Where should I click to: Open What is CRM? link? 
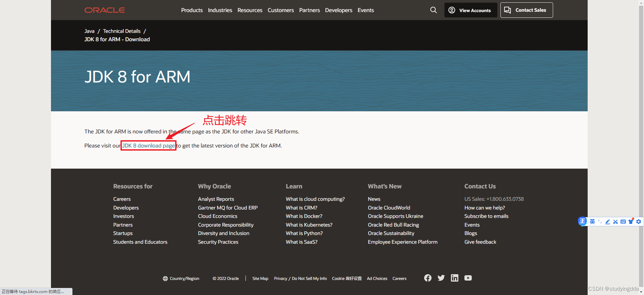[x=302, y=208]
